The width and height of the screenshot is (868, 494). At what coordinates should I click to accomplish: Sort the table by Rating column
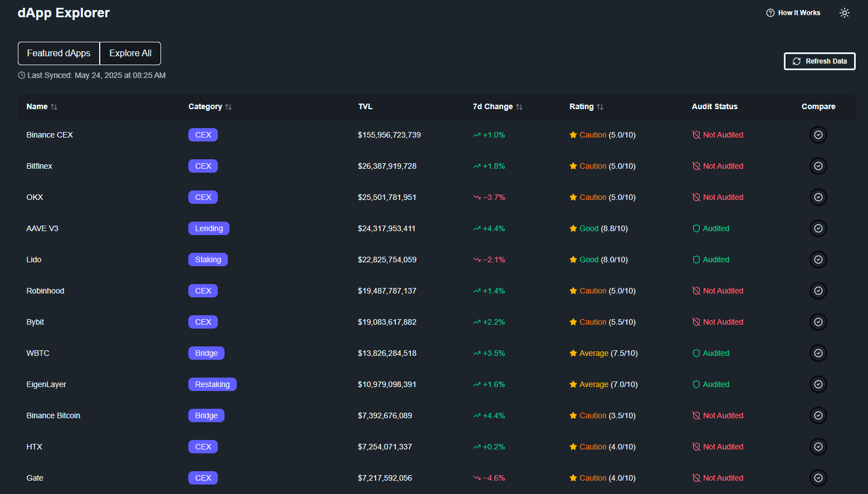[x=586, y=106]
